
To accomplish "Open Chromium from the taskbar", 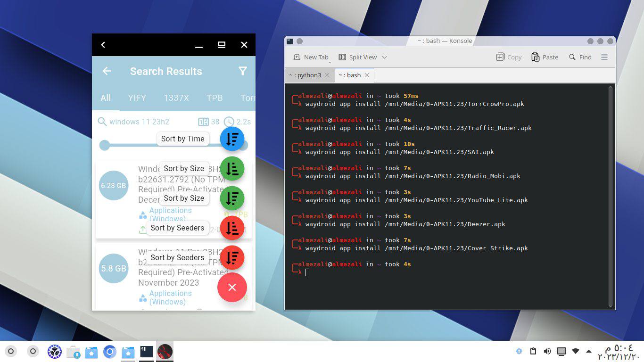I will [109, 352].
